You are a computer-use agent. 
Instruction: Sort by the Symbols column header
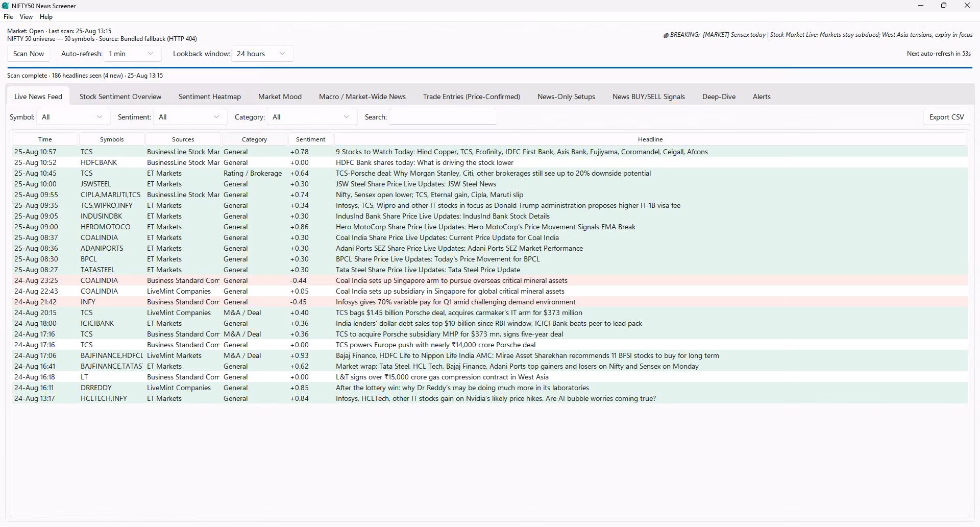[x=112, y=139]
